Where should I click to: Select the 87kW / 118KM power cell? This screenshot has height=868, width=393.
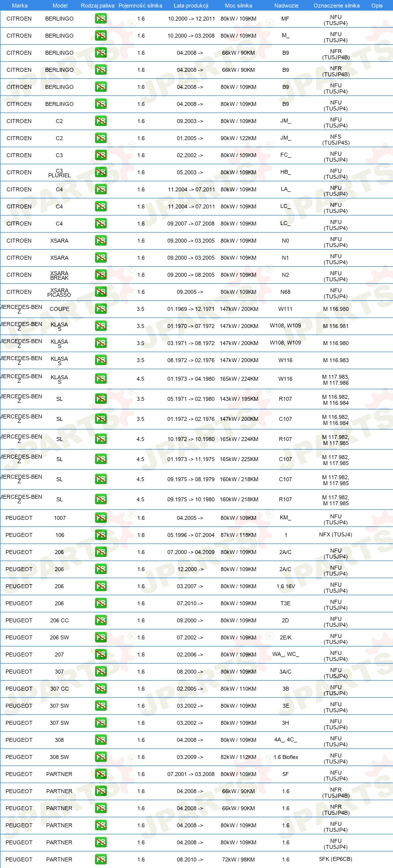pos(239,535)
